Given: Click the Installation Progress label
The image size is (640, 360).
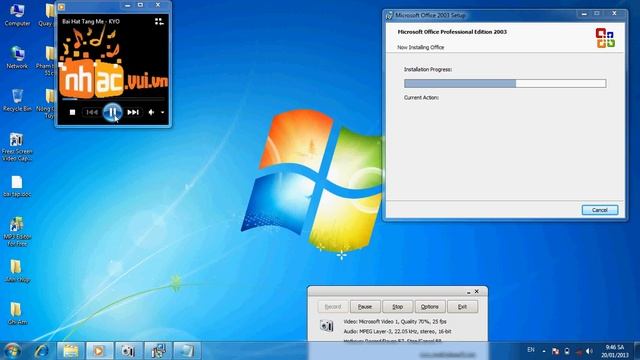Looking at the screenshot, I should click(428, 69).
